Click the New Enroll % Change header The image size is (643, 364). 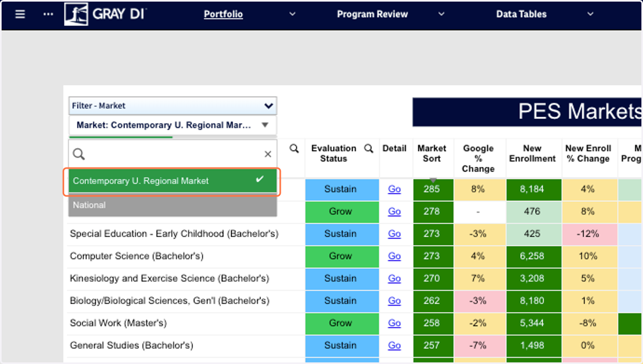[x=588, y=154]
